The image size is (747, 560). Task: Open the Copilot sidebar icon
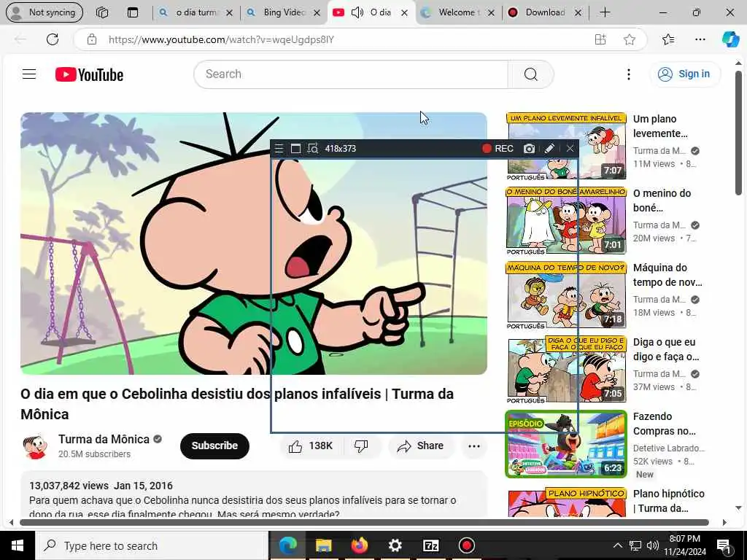coord(730,39)
